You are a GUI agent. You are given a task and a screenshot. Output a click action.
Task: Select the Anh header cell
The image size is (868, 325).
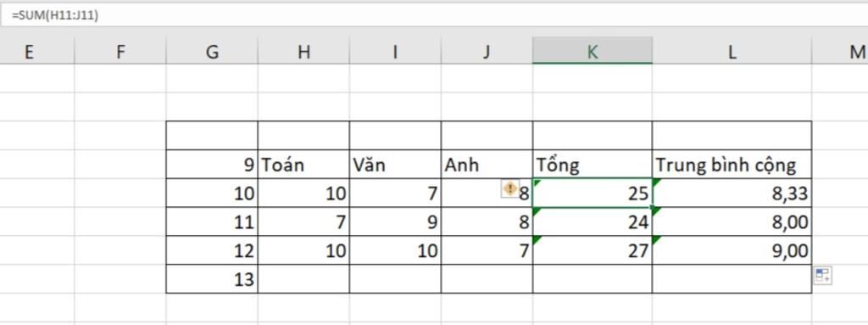(487, 164)
